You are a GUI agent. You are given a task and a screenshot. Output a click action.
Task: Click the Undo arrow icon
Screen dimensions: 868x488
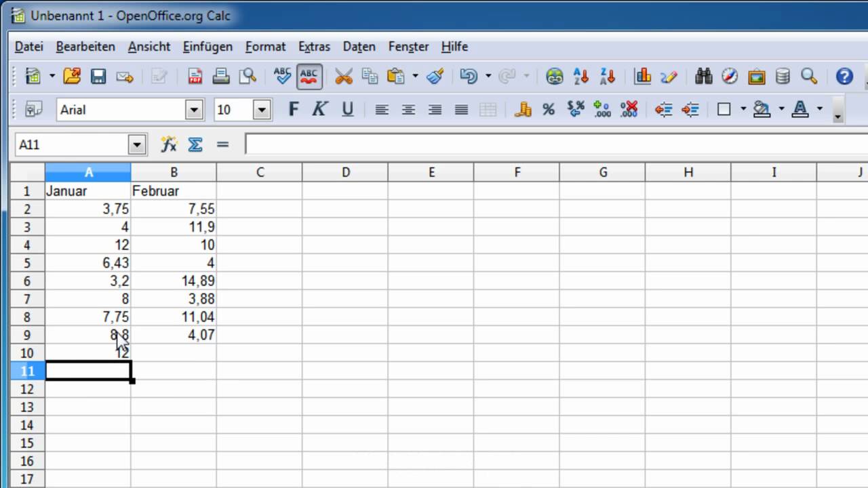click(x=469, y=76)
